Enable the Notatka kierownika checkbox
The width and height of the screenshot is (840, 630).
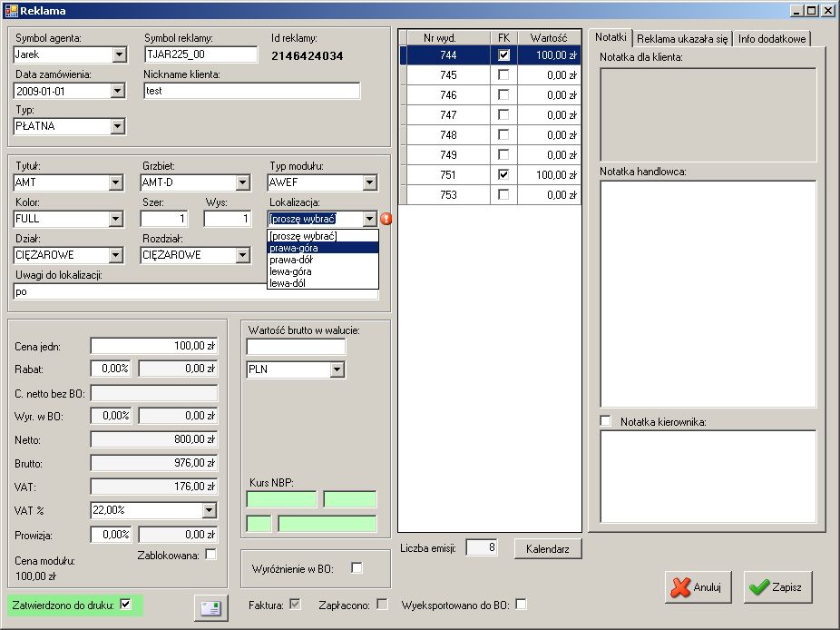[606, 421]
